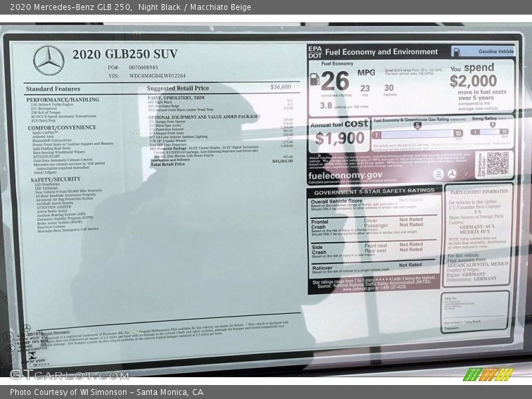Click the Smartphone QR code
This screenshot has width=532, height=399.
coord(497,164)
